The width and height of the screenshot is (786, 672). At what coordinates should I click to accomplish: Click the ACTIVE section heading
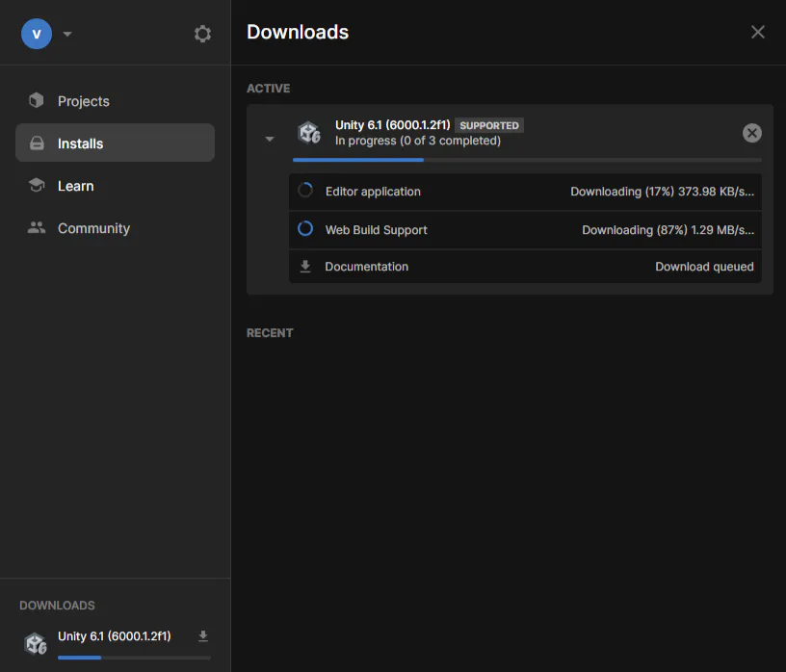coord(268,89)
